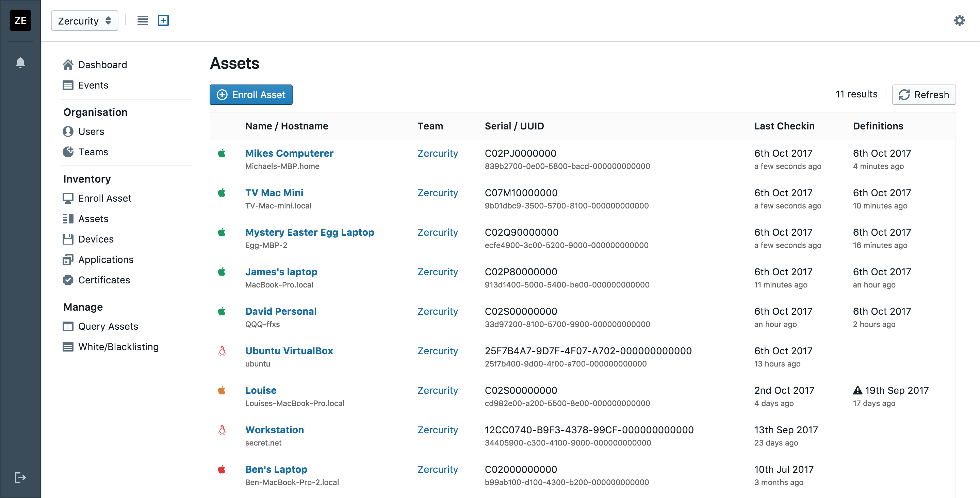Go to Certificates in the Inventory menu
Screen dimensions: 980x498
coord(104,280)
